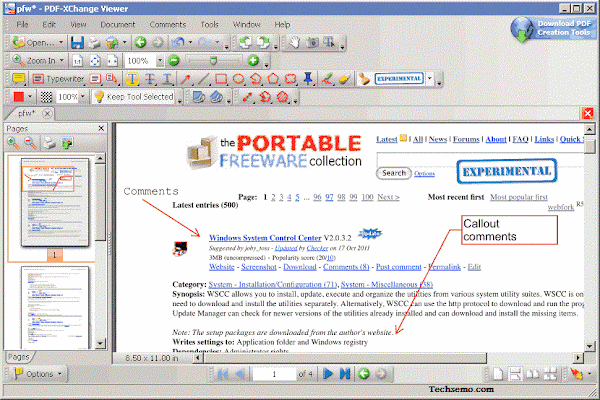
Task: Open the stamp selection dropdown beside EXPERIMENTAL
Action: pos(430,79)
